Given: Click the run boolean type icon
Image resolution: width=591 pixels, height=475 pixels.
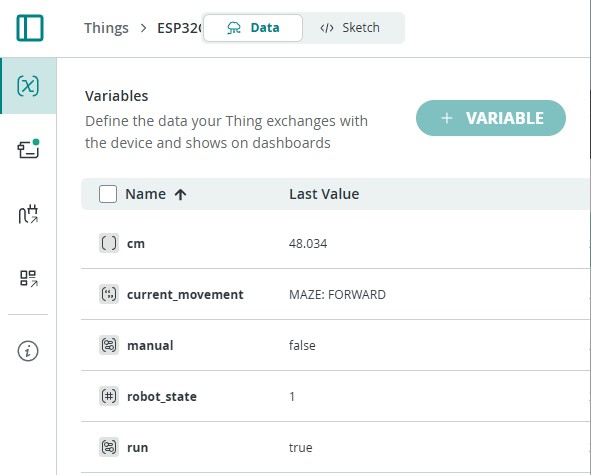Looking at the screenshot, I should point(109,447).
